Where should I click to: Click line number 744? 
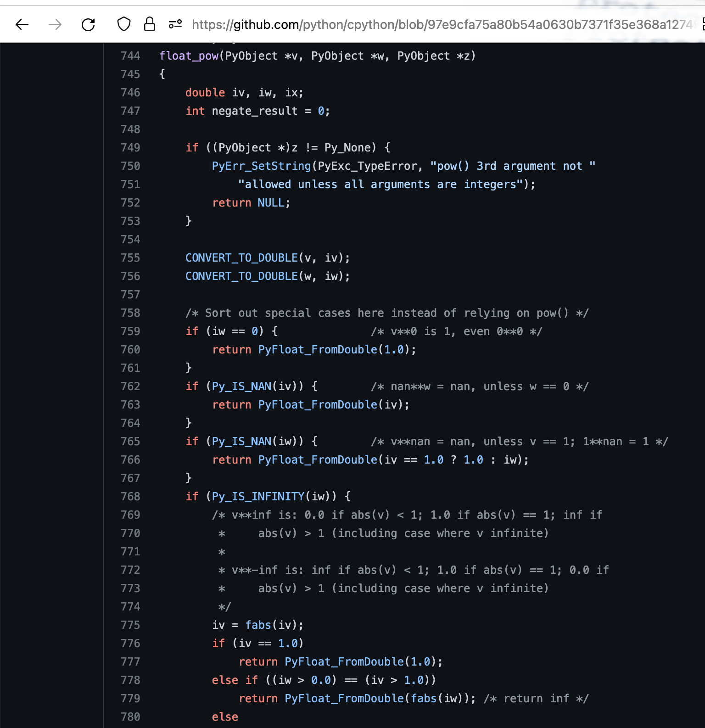(x=130, y=56)
